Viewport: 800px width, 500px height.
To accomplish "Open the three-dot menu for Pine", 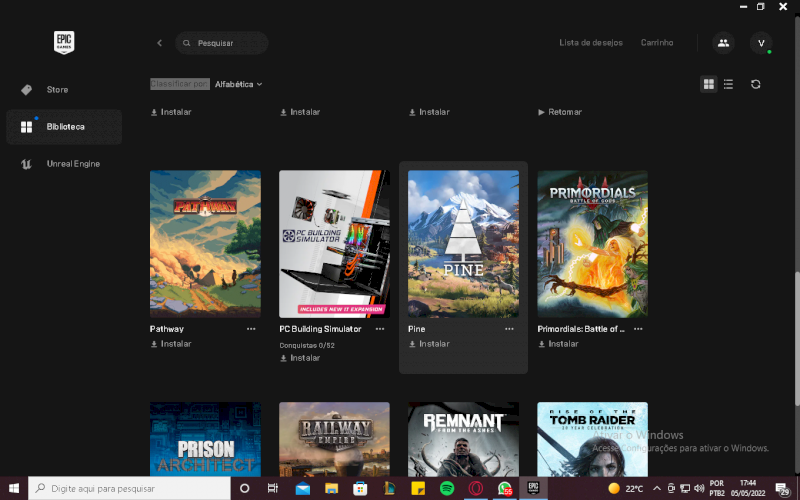I will coord(509,329).
